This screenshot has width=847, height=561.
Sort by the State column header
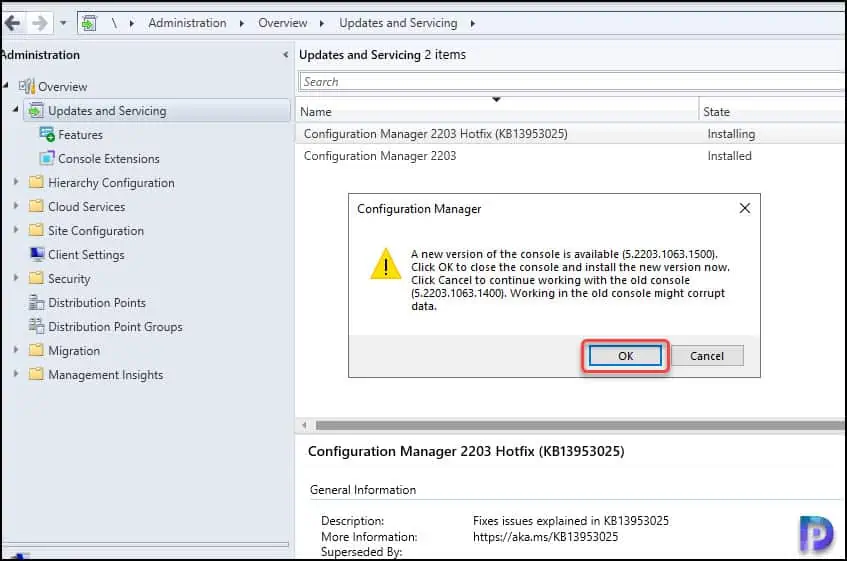coord(773,111)
